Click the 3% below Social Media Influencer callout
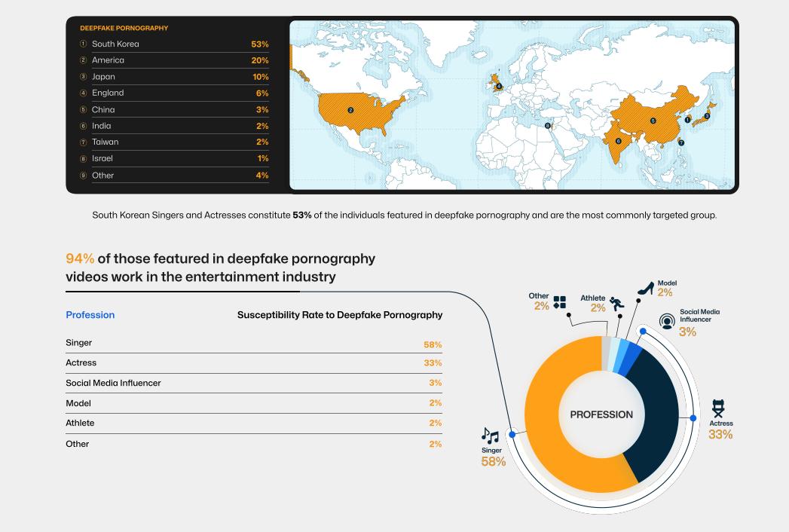Screen dimensions: 789x532 click(687, 332)
